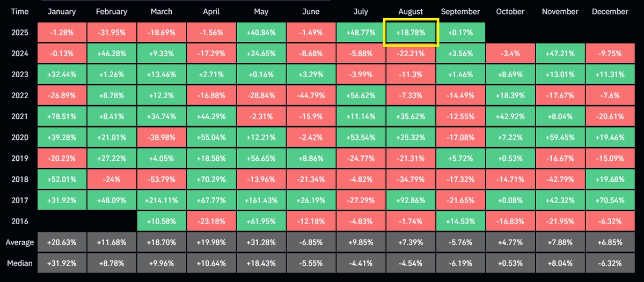This screenshot has height=282, width=644.
Task: Select the August column header
Action: click(411, 11)
